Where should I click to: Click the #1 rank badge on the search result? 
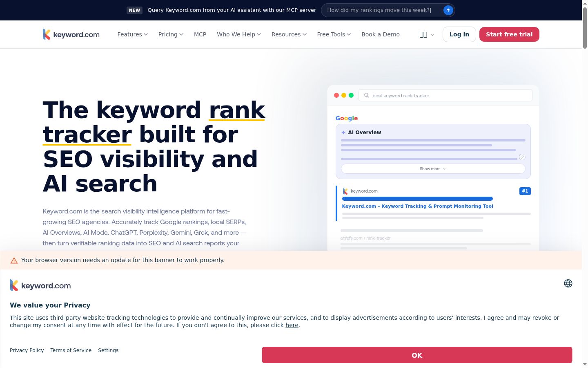(525, 191)
